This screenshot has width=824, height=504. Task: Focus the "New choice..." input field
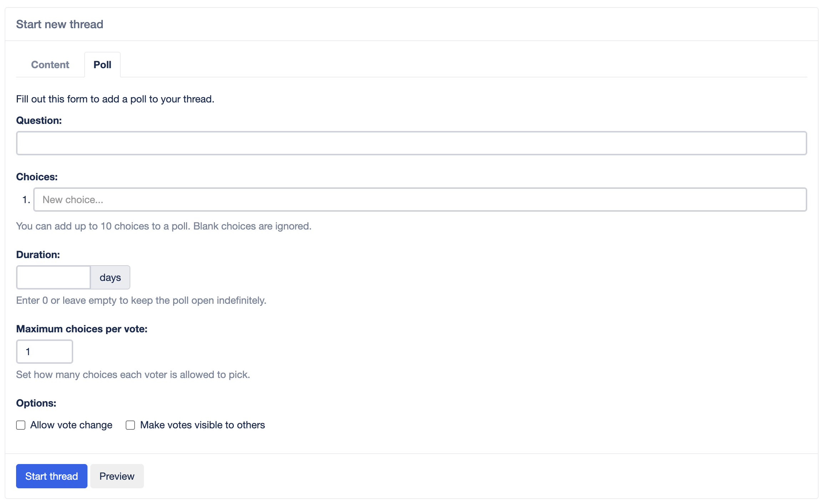420,200
